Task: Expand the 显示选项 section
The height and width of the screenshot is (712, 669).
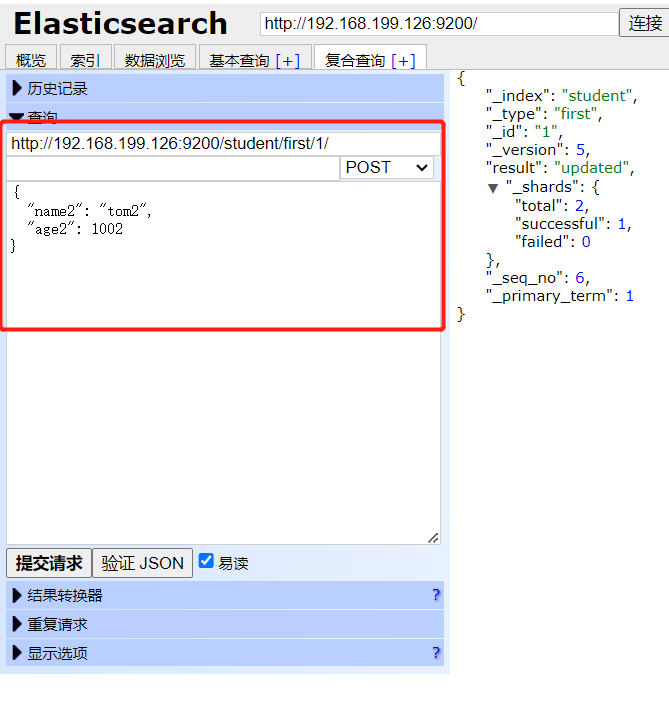Action: (x=225, y=653)
